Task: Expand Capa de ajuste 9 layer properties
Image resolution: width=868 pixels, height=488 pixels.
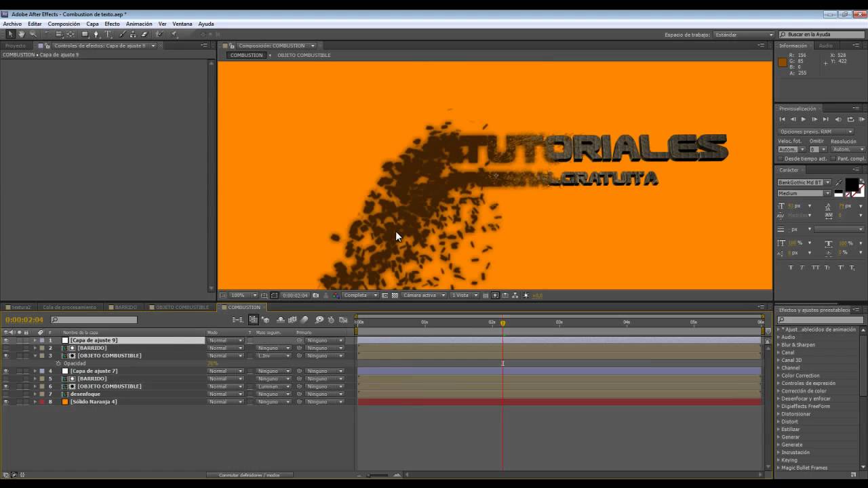Action: click(x=35, y=340)
